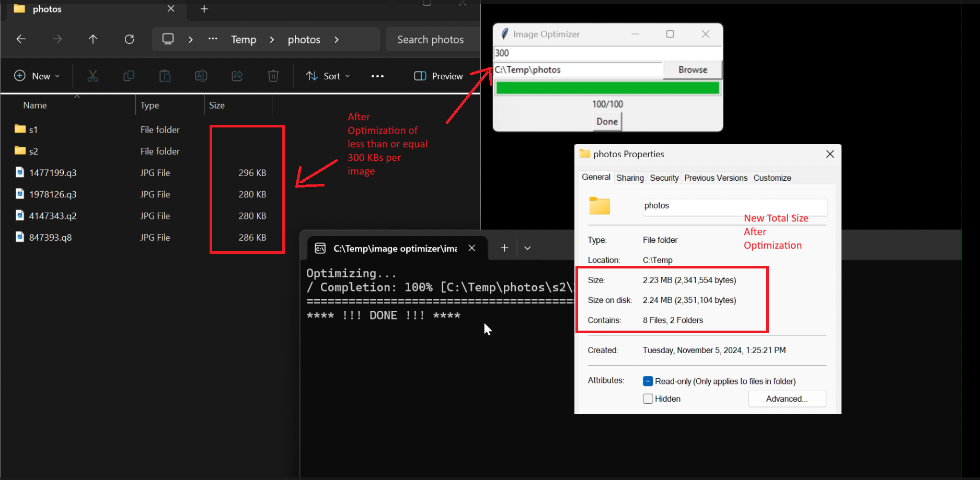Click the Rename icon in toolbar
Image resolution: width=980 pixels, height=480 pixels.
point(201,76)
